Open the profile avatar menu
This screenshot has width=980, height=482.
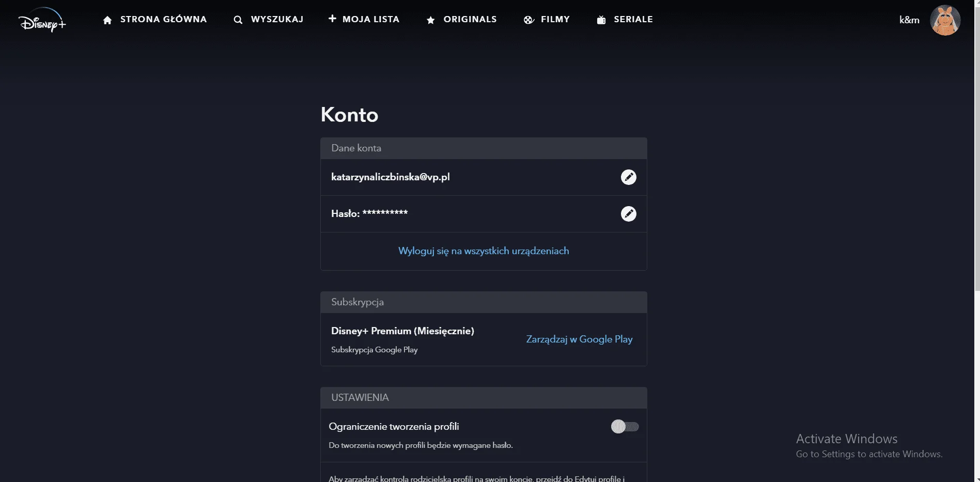tap(945, 20)
